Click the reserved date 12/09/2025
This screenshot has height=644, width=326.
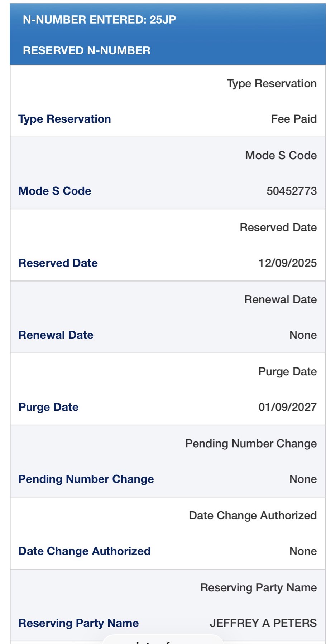click(x=287, y=263)
